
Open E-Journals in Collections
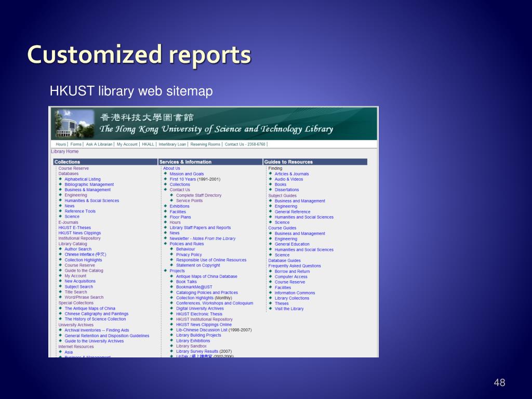68,222
